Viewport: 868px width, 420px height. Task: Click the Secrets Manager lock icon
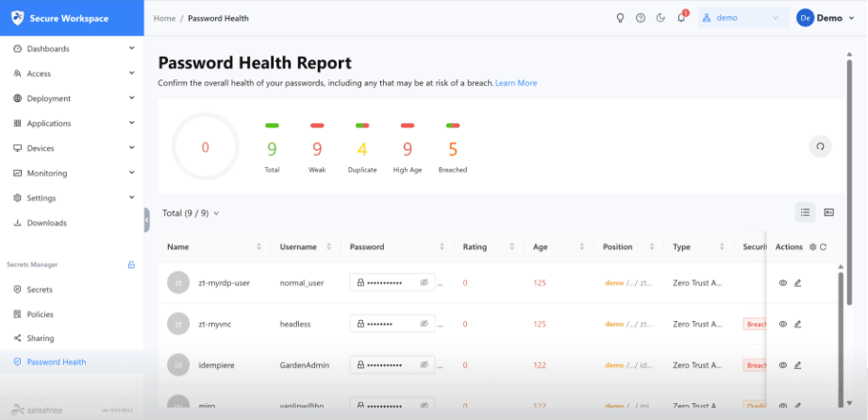click(132, 265)
